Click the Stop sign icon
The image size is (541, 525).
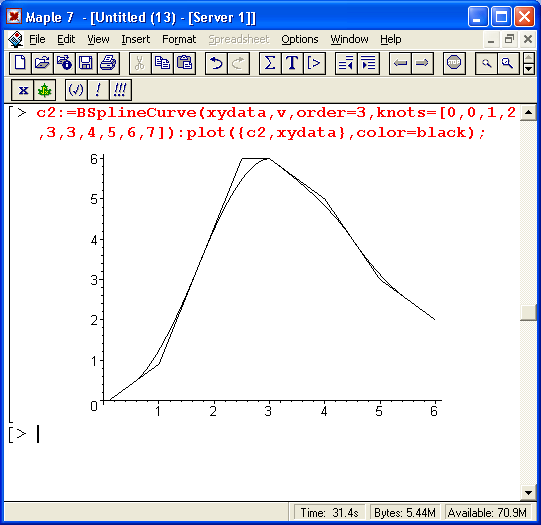coord(454,63)
